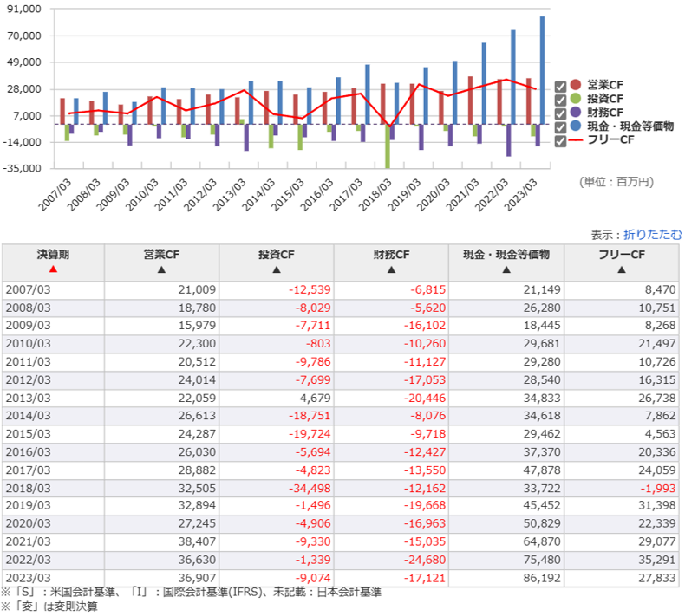The width and height of the screenshot is (685, 616).
Task: Click the red 営業CF legend color circle
Action: (577, 86)
